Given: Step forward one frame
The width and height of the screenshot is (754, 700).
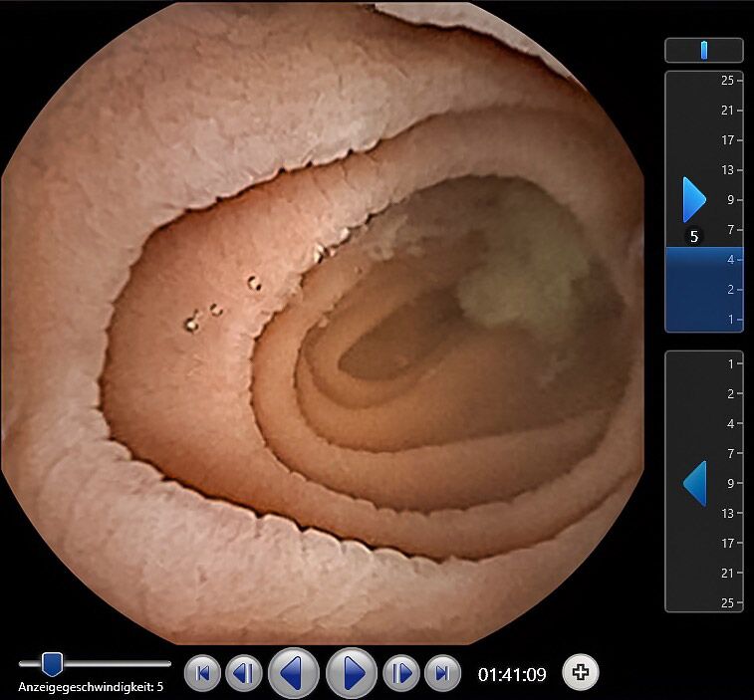Looking at the screenshot, I should pos(401,674).
